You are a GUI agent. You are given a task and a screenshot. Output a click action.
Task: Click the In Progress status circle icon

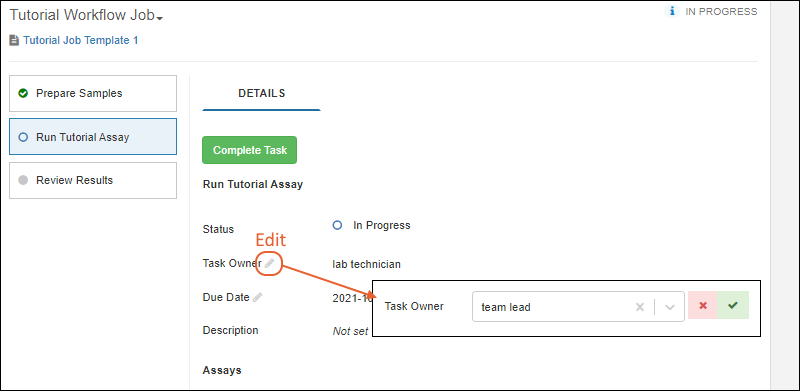tap(337, 225)
